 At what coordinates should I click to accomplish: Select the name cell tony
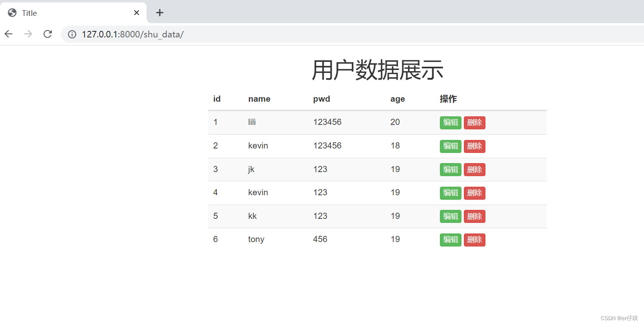click(256, 239)
